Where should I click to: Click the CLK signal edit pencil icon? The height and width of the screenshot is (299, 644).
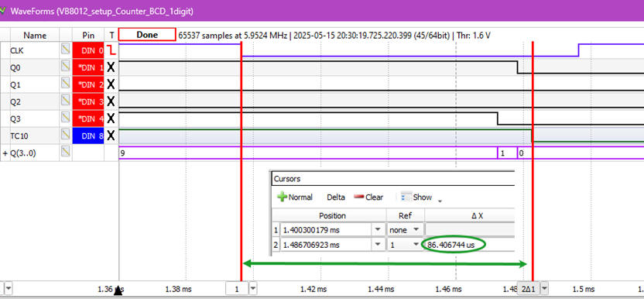[65, 50]
